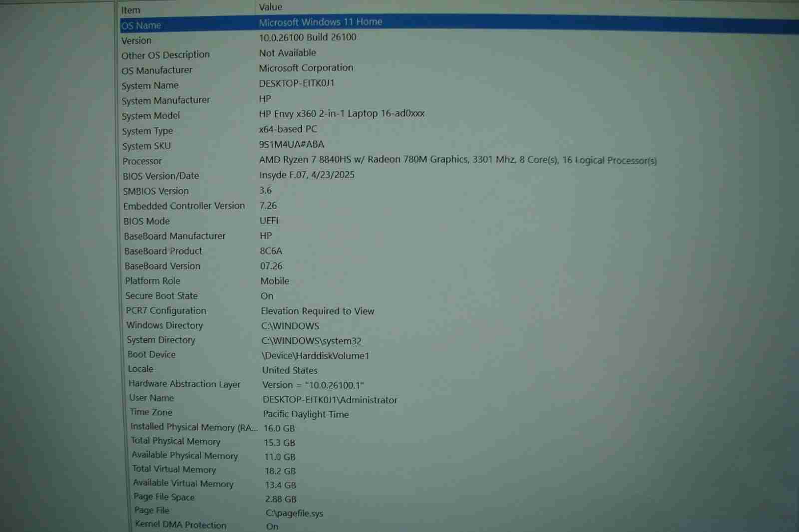Click the Total Virtual Memory row
Screen dimensions: 799x532
coord(174,470)
